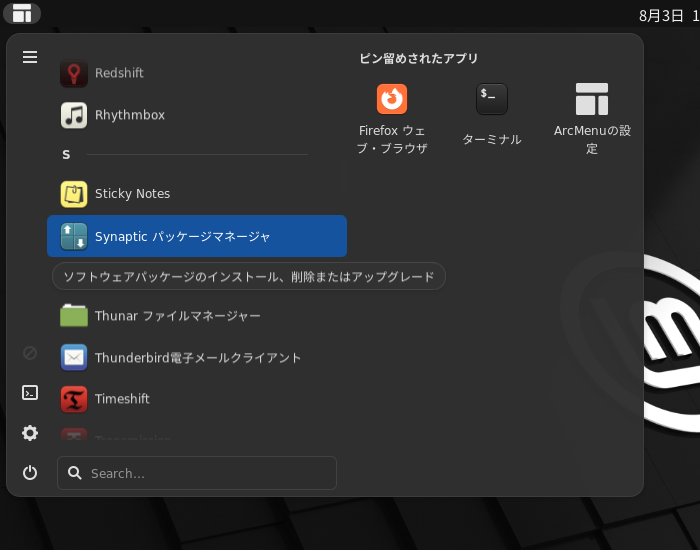Click the Thunderbird envelope icon
The height and width of the screenshot is (550, 700).
tap(74, 358)
